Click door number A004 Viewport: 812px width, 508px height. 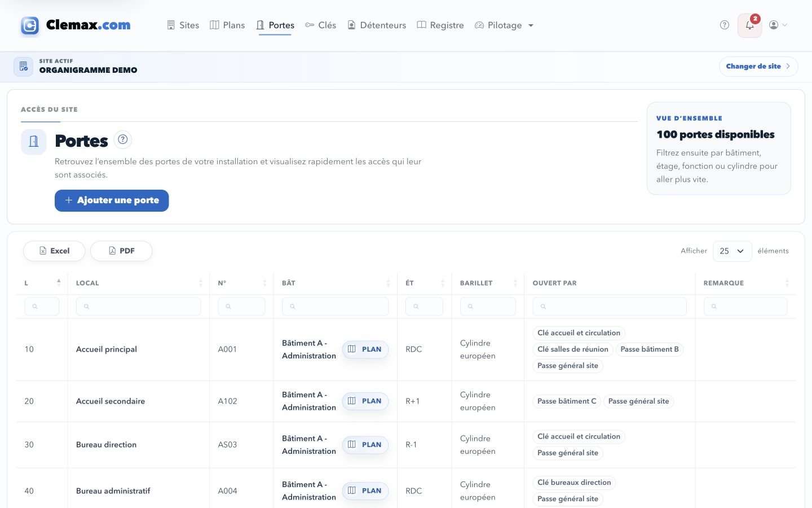coord(228,491)
